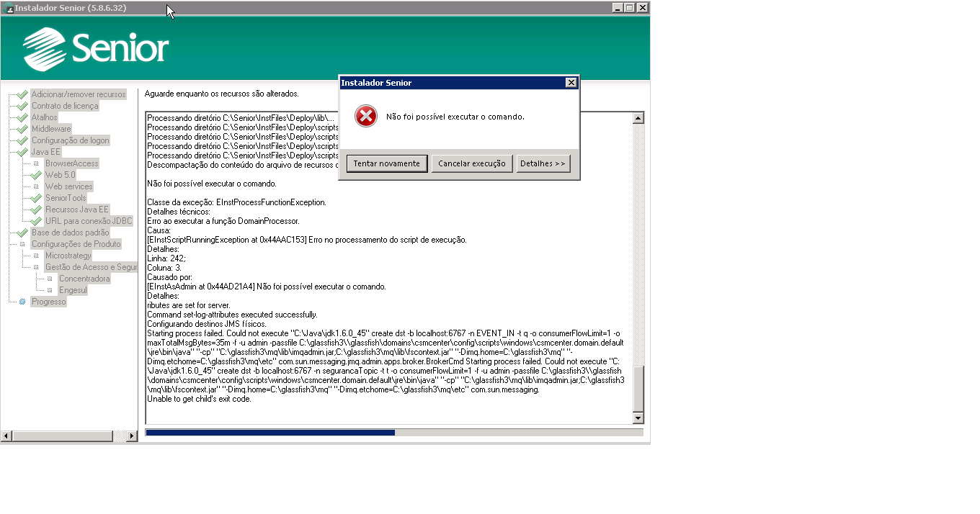Close the Instalador Senior error dialog
This screenshot has height=514, width=980.
tap(571, 83)
